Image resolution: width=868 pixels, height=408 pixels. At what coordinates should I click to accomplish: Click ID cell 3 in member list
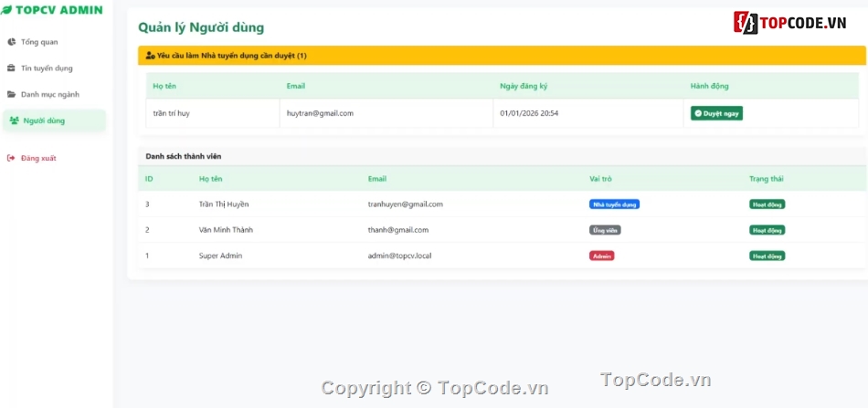point(147,204)
